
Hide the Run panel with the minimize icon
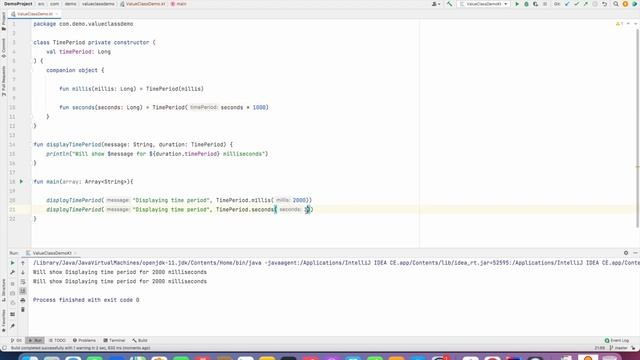[x=635, y=253]
